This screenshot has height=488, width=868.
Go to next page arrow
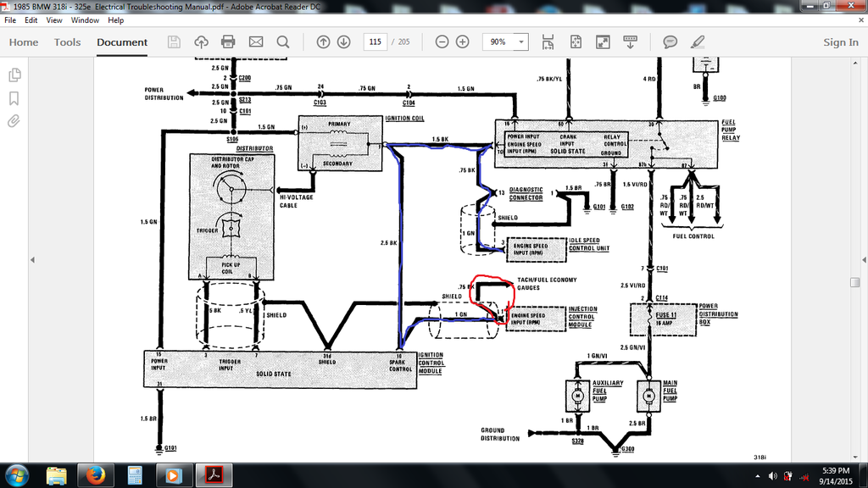344,42
